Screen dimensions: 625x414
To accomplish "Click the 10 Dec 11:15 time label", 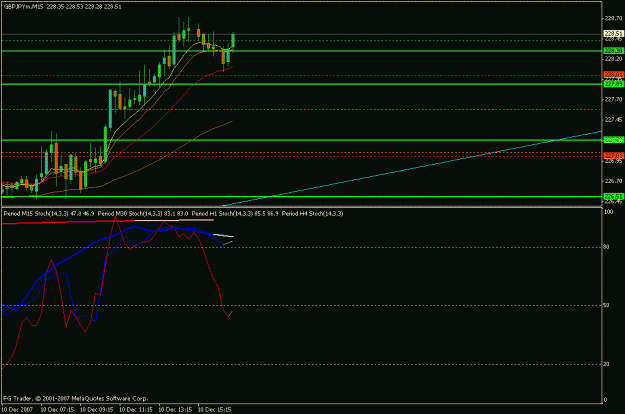I will (x=136, y=409).
